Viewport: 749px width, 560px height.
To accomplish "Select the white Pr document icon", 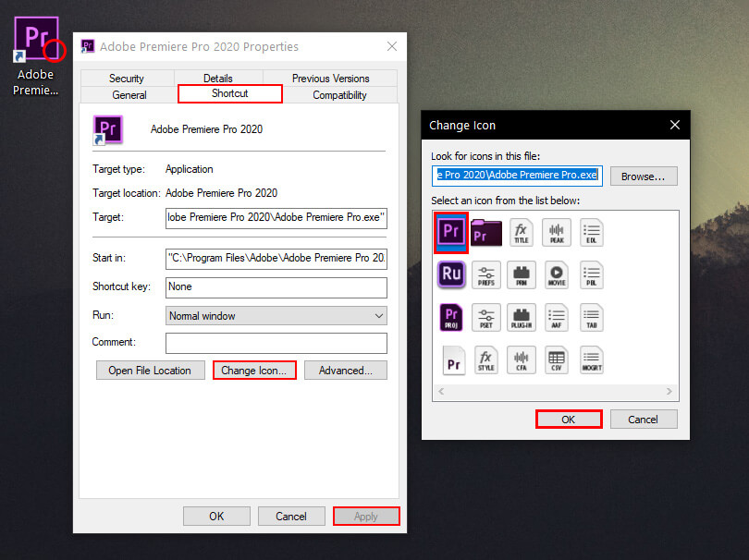I will [453, 360].
